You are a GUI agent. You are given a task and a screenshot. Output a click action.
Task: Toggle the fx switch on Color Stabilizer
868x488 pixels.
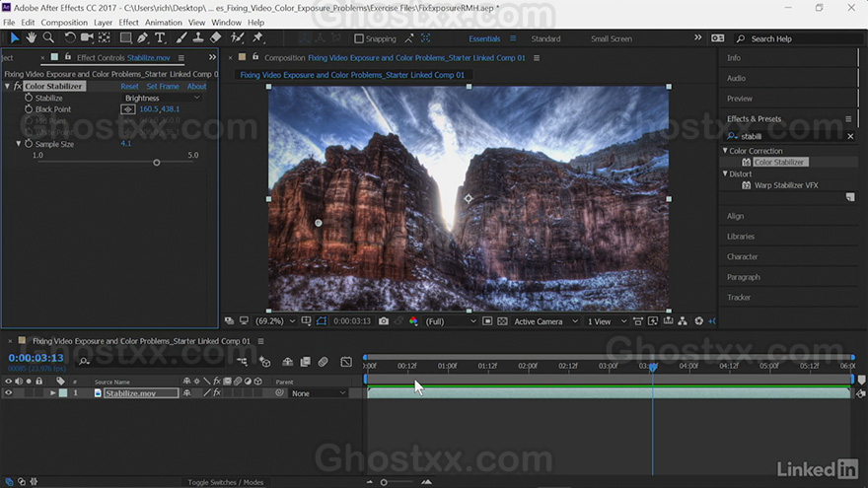(x=17, y=87)
